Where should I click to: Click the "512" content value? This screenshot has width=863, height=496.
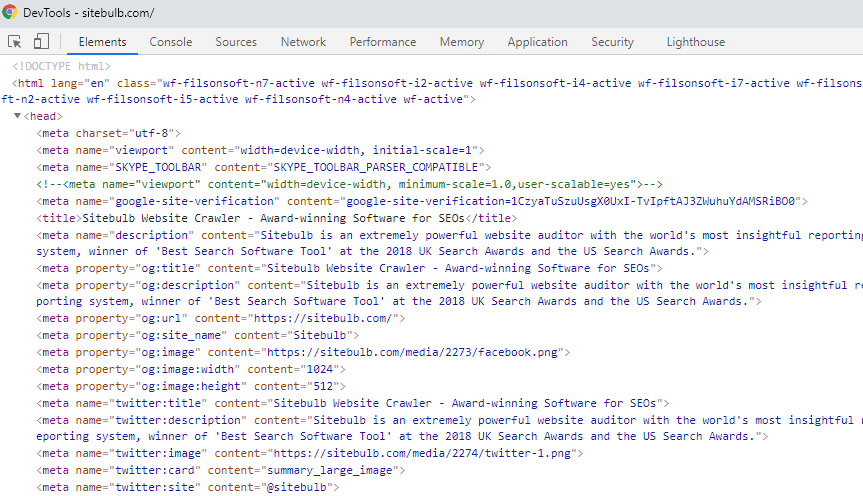323,386
